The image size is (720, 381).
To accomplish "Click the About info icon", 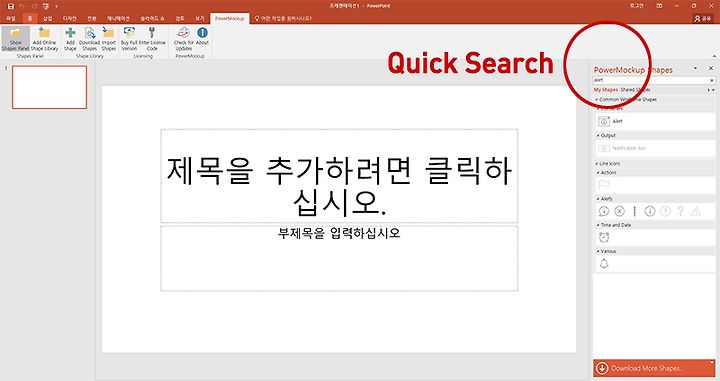I will 202,33.
